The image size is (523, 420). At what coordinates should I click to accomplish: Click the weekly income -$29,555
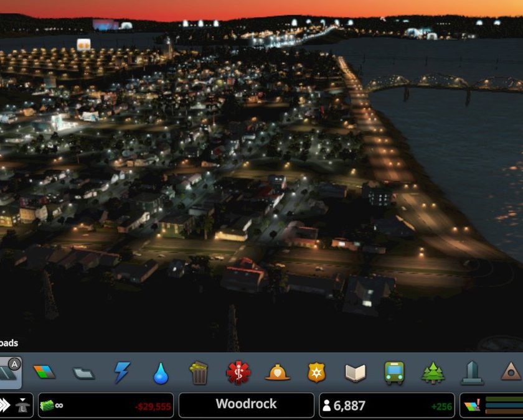pyautogui.click(x=153, y=406)
